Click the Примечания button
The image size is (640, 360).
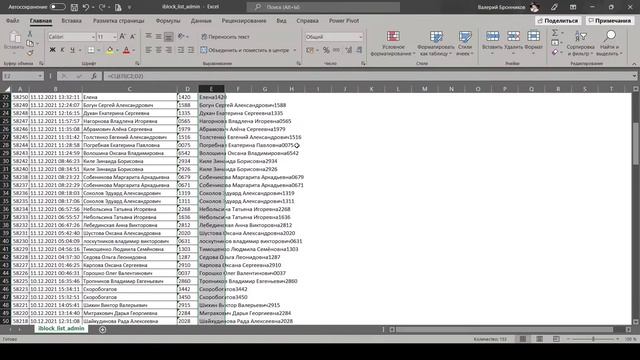click(609, 20)
